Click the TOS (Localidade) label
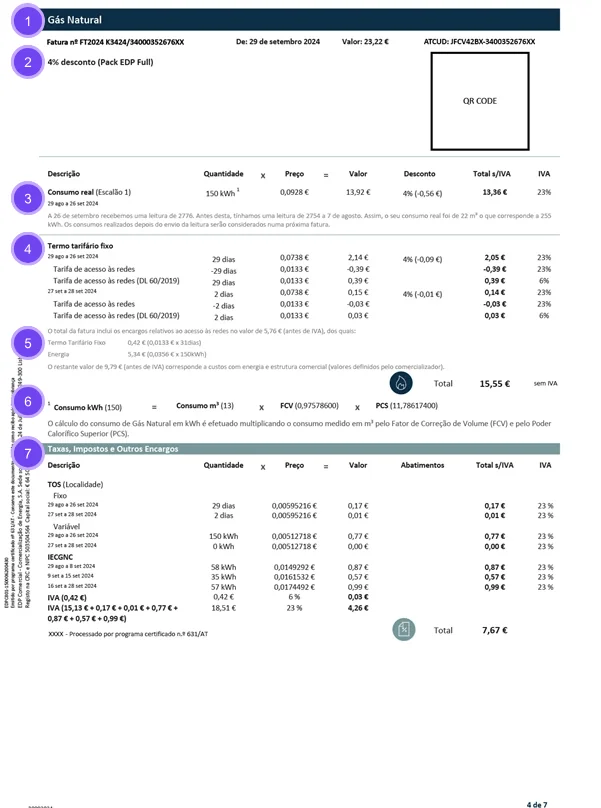Viewport: 601px width, 808px height. 75,484
